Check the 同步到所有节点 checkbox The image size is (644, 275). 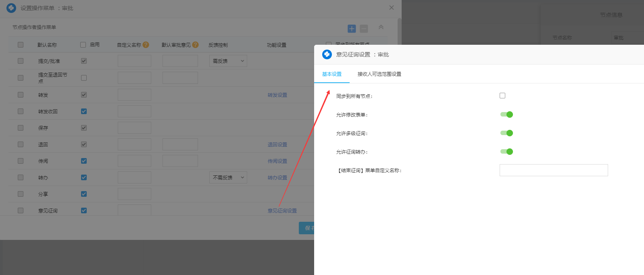[x=502, y=96]
